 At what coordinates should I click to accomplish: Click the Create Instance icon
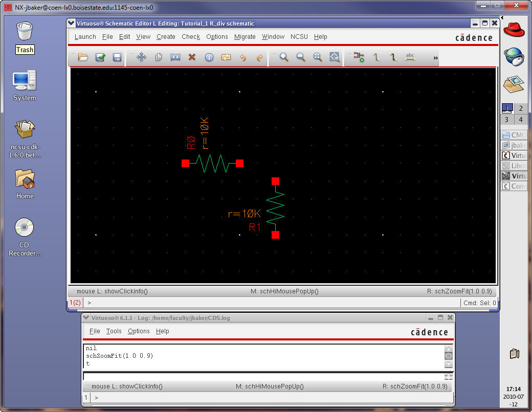click(x=359, y=58)
